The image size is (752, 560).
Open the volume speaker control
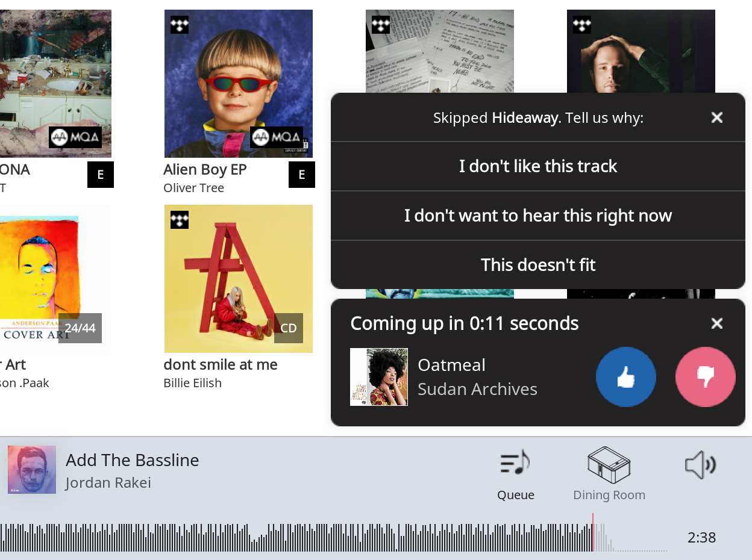(700, 465)
